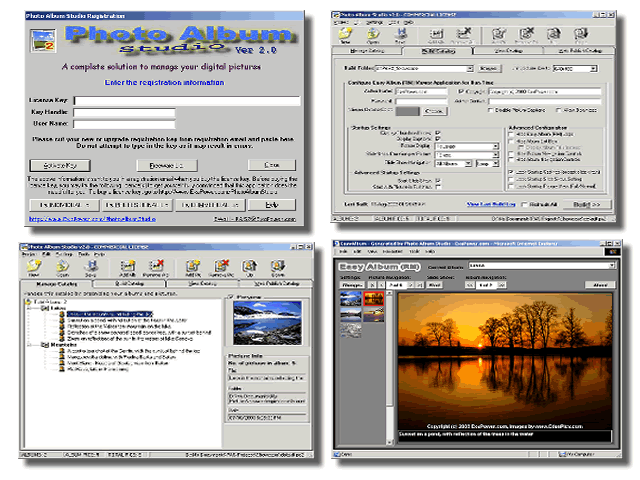The width and height of the screenshot is (640, 480).
Task: Click the Help button in Registration dialog
Action: click(x=272, y=204)
